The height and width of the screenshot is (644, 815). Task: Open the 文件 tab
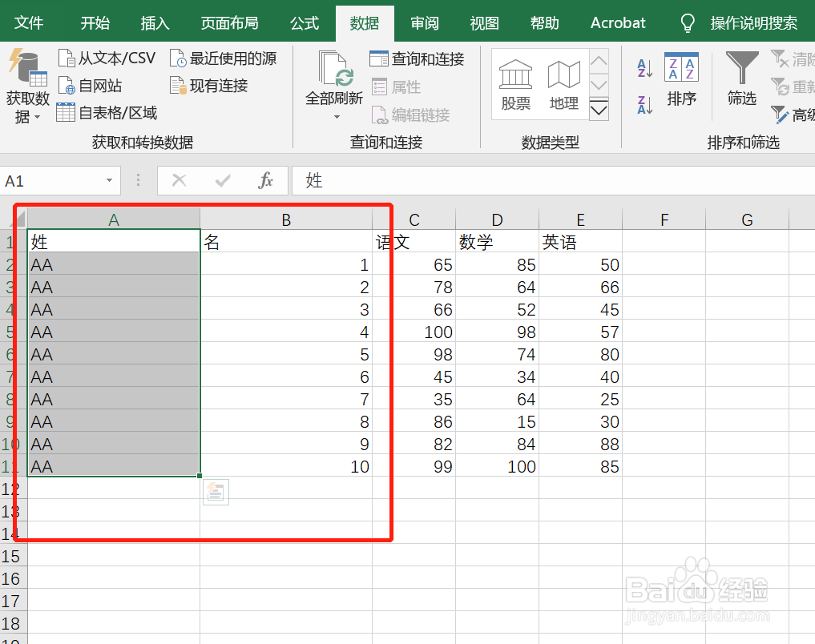click(x=28, y=23)
